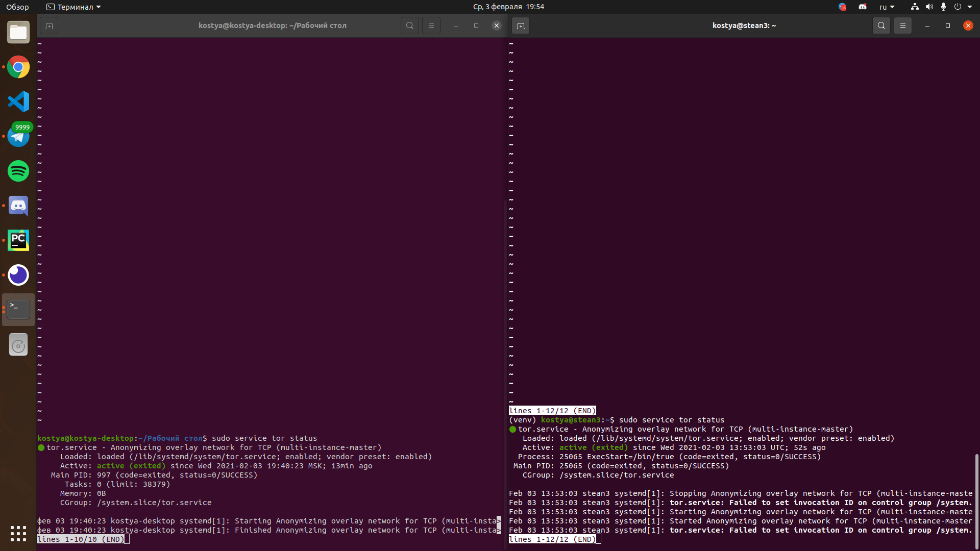The width and height of the screenshot is (980, 551).
Task: Launch Google Chrome from the dock
Action: (x=18, y=67)
